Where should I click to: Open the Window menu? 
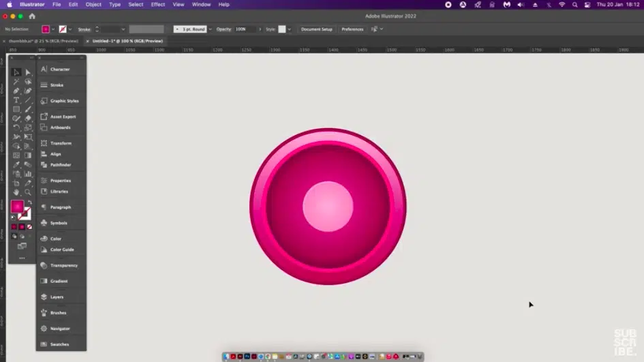pos(201,5)
